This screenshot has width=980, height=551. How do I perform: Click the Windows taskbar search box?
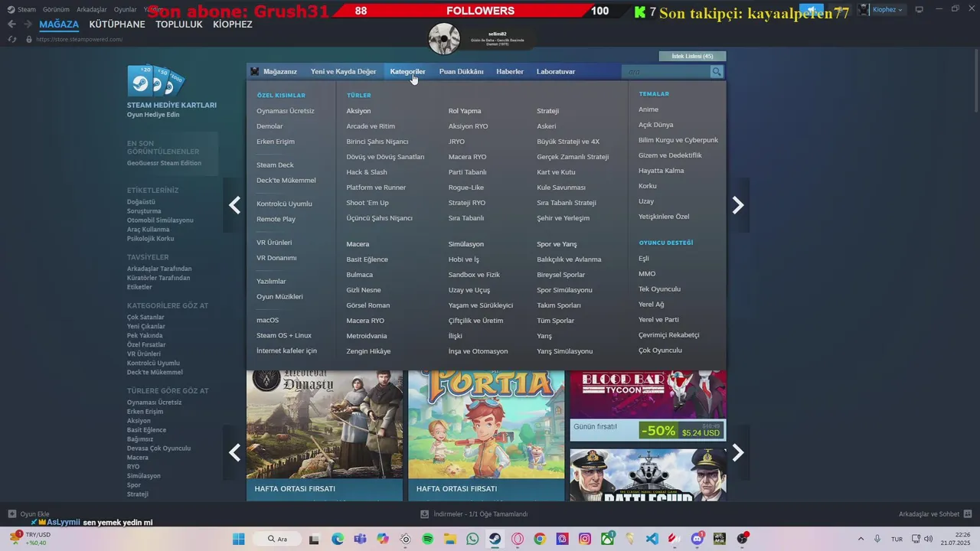point(278,539)
